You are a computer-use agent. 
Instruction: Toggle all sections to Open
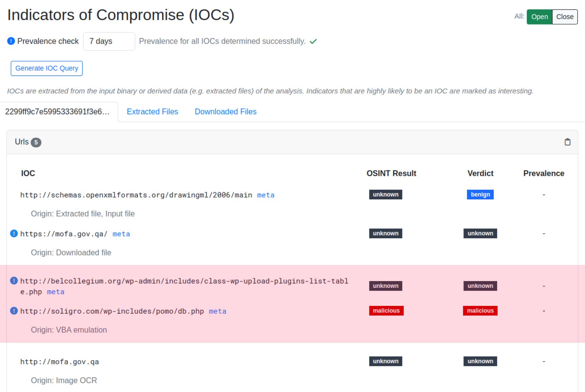[x=539, y=17]
